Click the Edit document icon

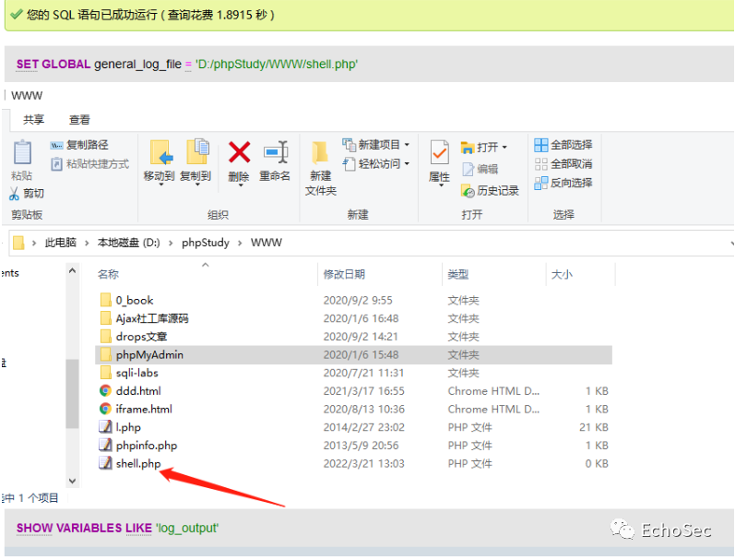coord(468,169)
